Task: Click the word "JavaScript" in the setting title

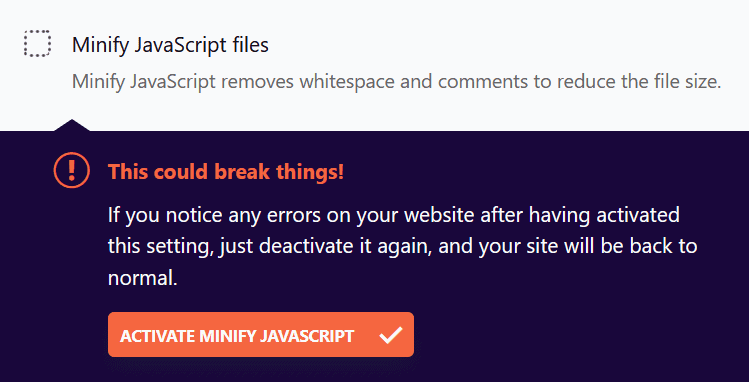Action: [180, 45]
